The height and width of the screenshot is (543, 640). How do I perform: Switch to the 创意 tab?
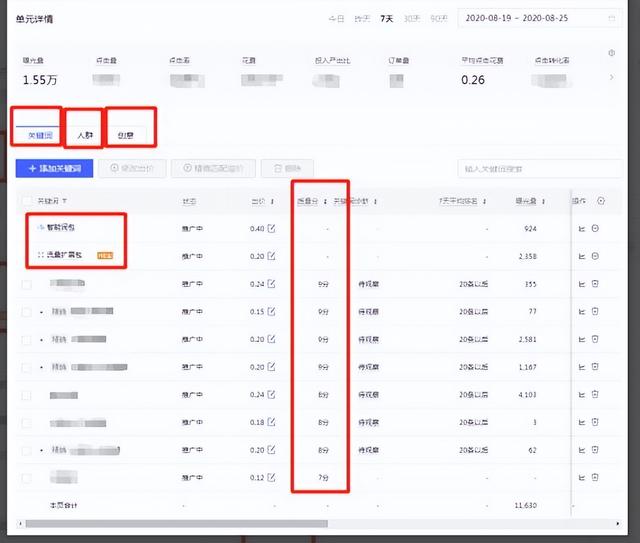pyautogui.click(x=125, y=135)
